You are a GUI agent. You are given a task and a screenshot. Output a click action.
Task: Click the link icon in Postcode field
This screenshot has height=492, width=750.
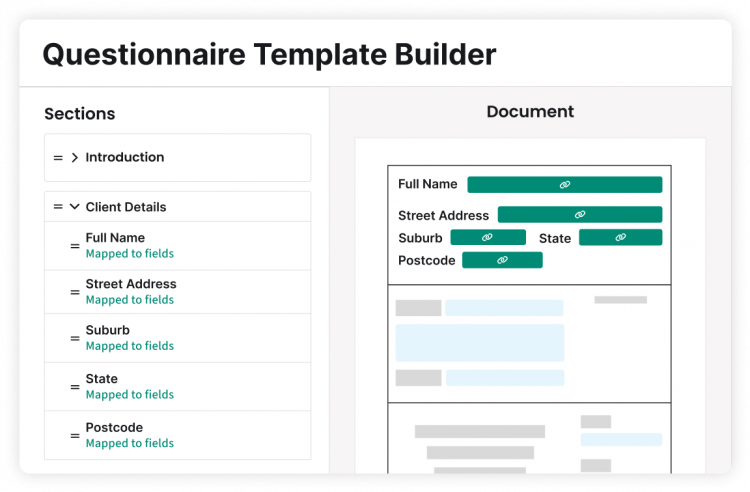point(502,260)
